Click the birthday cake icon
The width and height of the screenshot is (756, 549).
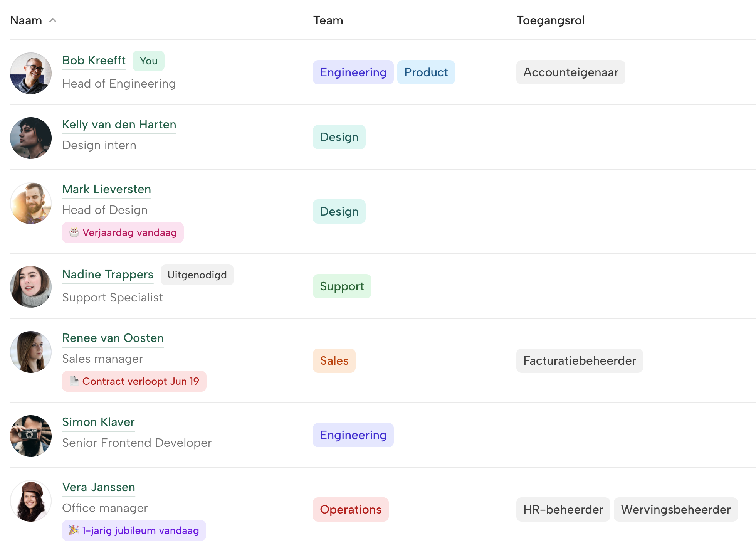[x=74, y=232]
